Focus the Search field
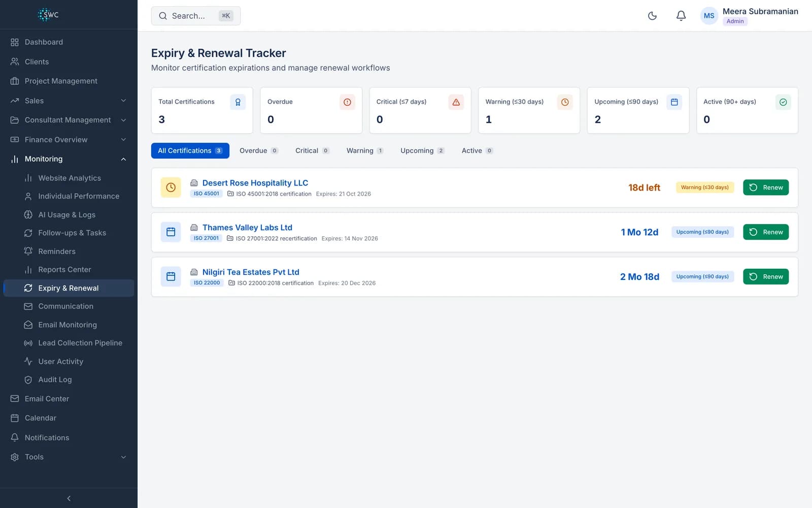Image resolution: width=812 pixels, height=508 pixels. (196, 16)
